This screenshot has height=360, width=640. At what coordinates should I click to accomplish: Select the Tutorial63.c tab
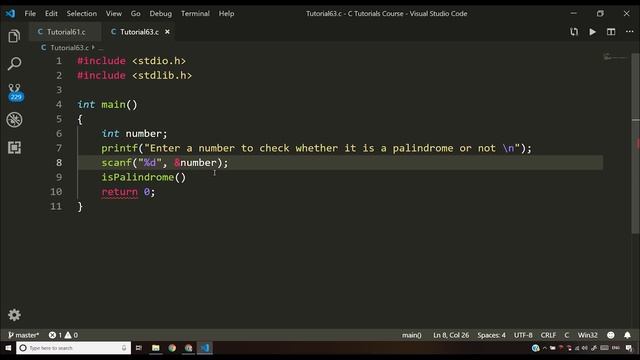[139, 32]
